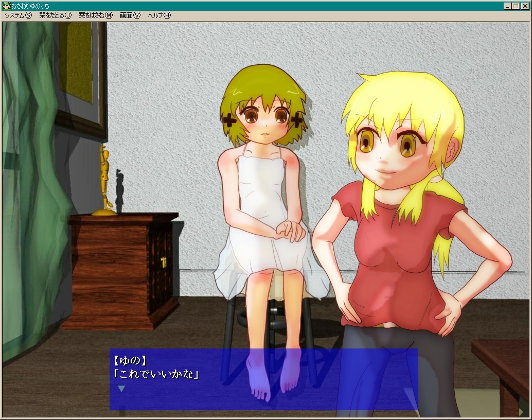The width and height of the screenshot is (532, 420).
Task: Click the window title おさわりゆのっち
Action: point(30,6)
